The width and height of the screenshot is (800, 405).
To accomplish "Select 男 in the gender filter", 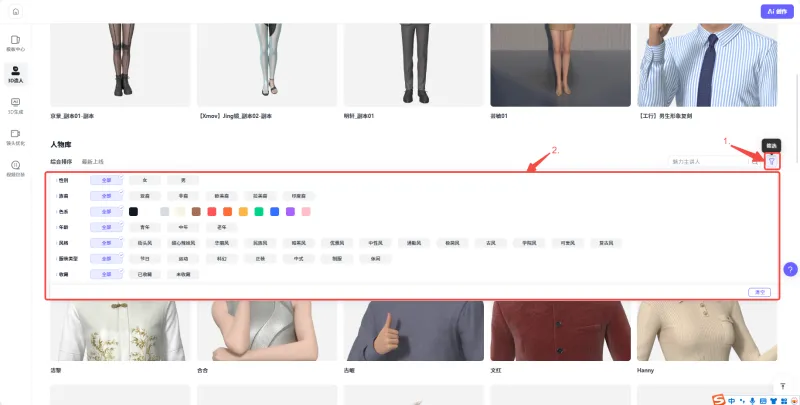I will click(x=183, y=180).
